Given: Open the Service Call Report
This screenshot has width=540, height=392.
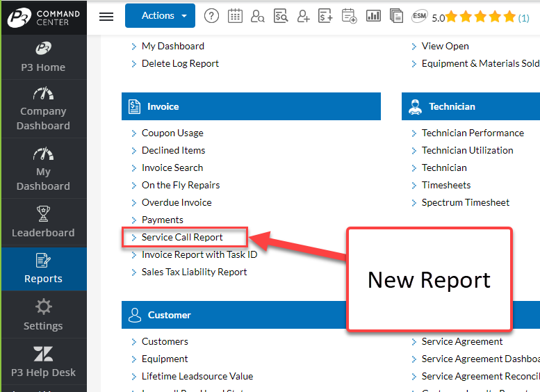Looking at the screenshot, I should coord(182,237).
